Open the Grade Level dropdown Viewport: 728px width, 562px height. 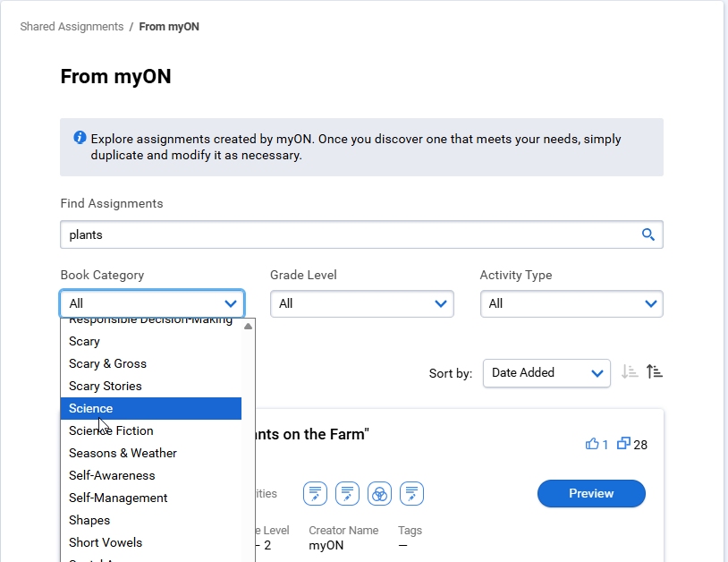pyautogui.click(x=361, y=303)
